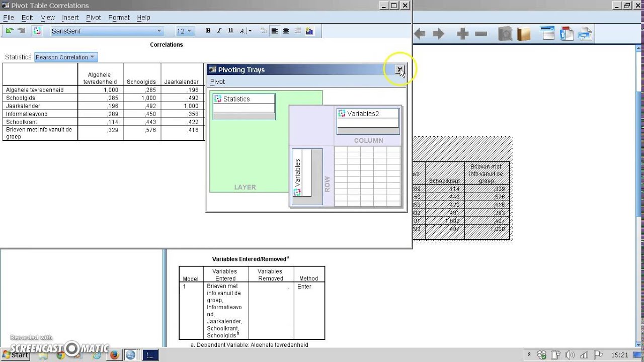Open the text color A button
The image size is (644, 362).
243,31
